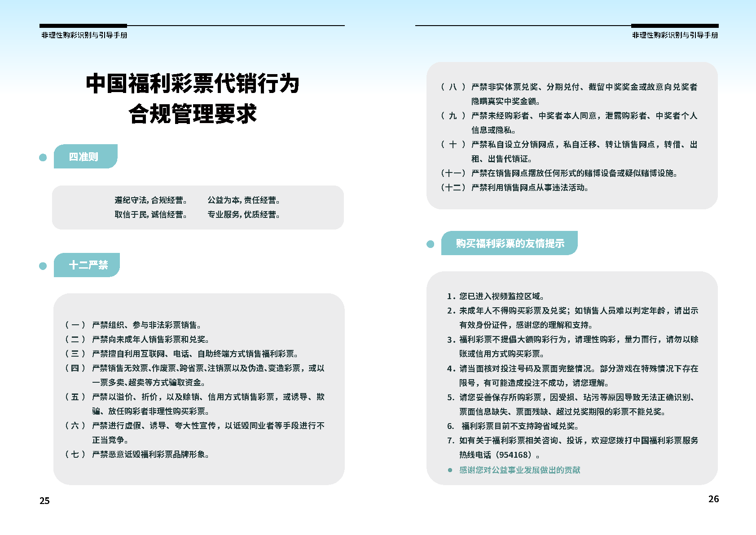Click the text 公益为本, 责任经营。

pyautogui.click(x=244, y=200)
